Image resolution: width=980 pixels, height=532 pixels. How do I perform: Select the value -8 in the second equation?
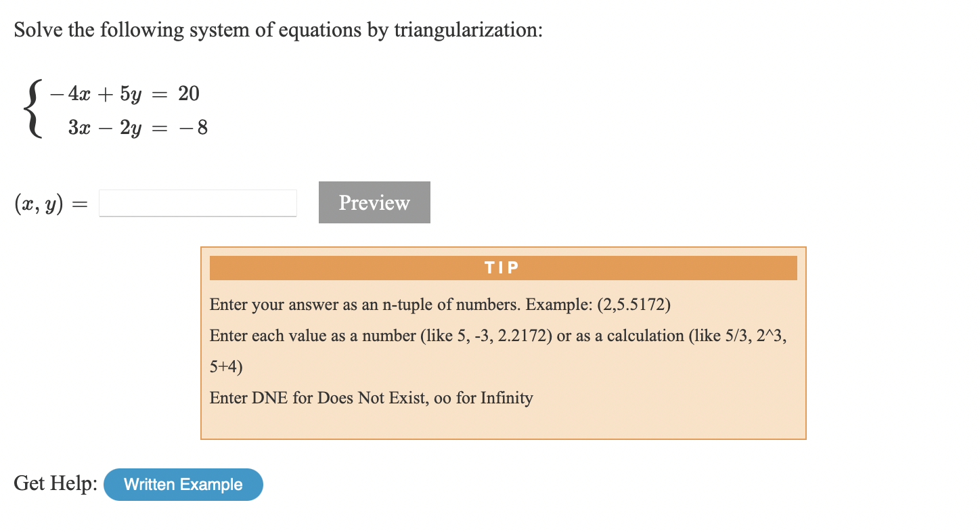point(196,128)
